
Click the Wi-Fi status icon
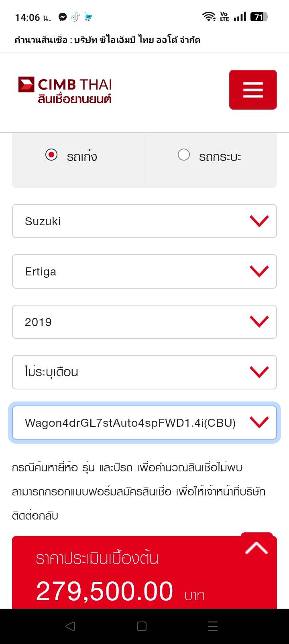(x=209, y=17)
